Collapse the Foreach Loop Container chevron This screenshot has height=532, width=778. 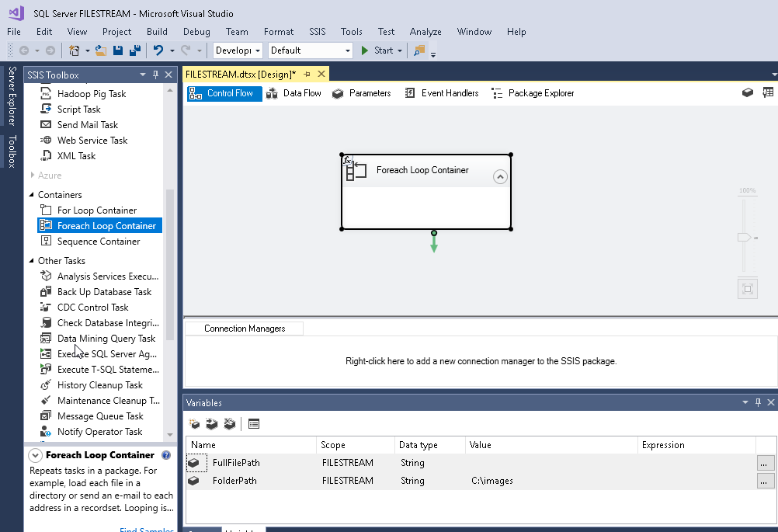click(501, 177)
